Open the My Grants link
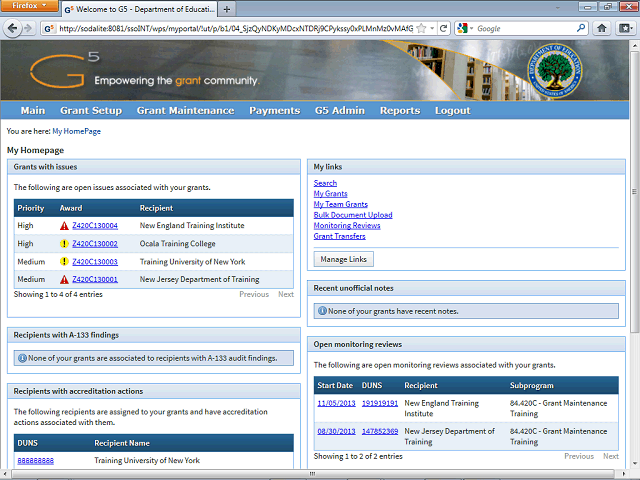The image size is (640, 480). click(x=331, y=194)
